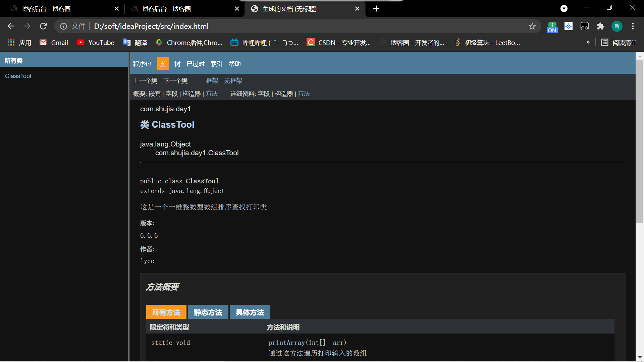This screenshot has width=644, height=362.
Task: Open the 阅读清单 reading list
Action: pyautogui.click(x=619, y=43)
